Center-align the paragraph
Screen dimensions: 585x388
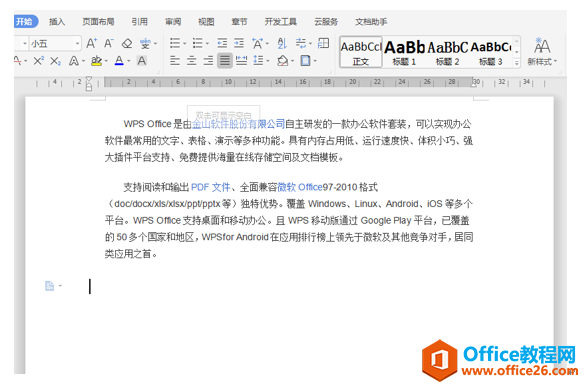coord(191,60)
